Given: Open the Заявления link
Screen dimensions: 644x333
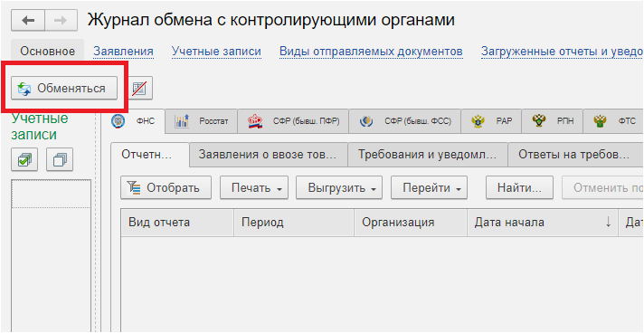Looking at the screenshot, I should coord(124,52).
